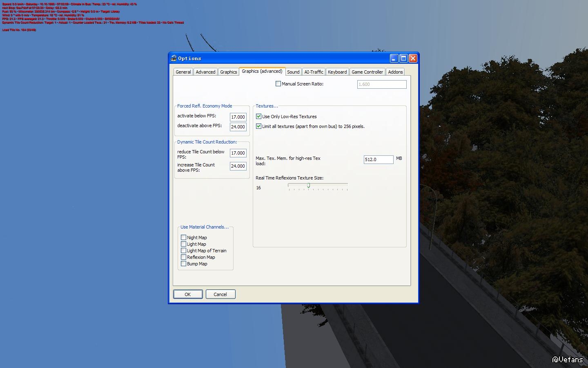Image resolution: width=588 pixels, height=368 pixels.
Task: Close the Options dialog window
Action: pos(413,58)
